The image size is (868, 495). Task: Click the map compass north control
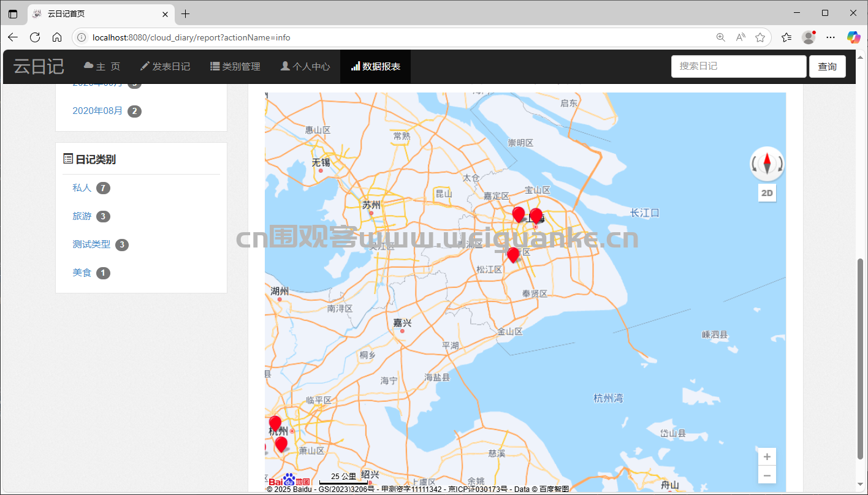pos(767,164)
